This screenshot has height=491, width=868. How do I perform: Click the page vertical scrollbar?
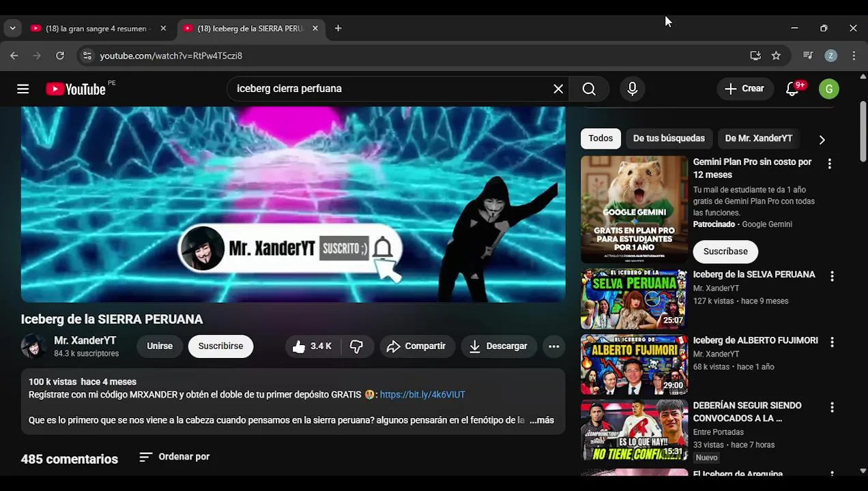tap(863, 132)
